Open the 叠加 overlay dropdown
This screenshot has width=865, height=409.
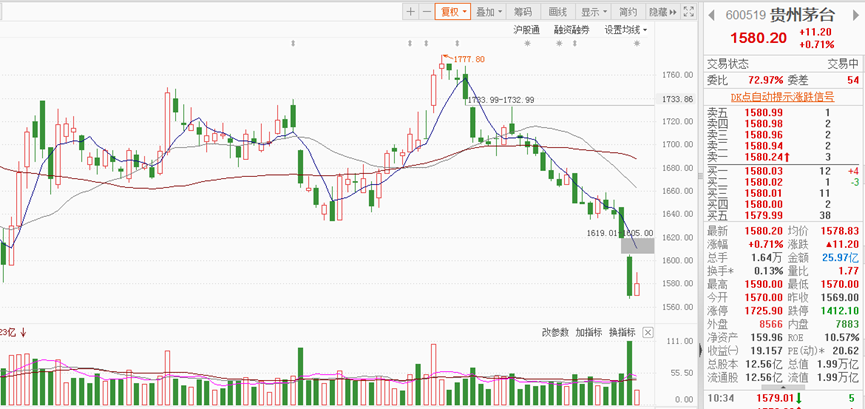pyautogui.click(x=489, y=12)
